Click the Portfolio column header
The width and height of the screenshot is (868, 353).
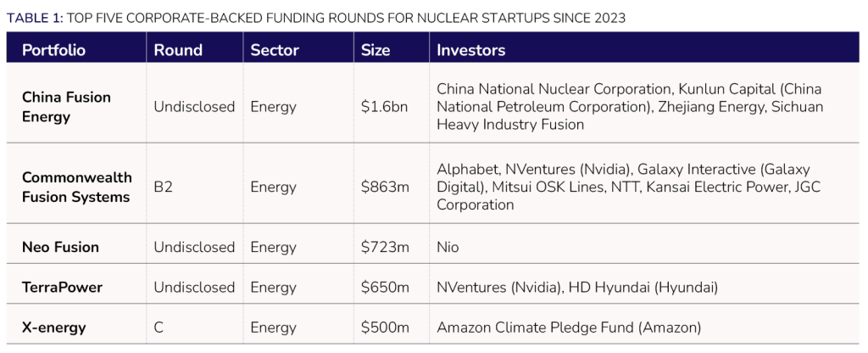(53, 50)
